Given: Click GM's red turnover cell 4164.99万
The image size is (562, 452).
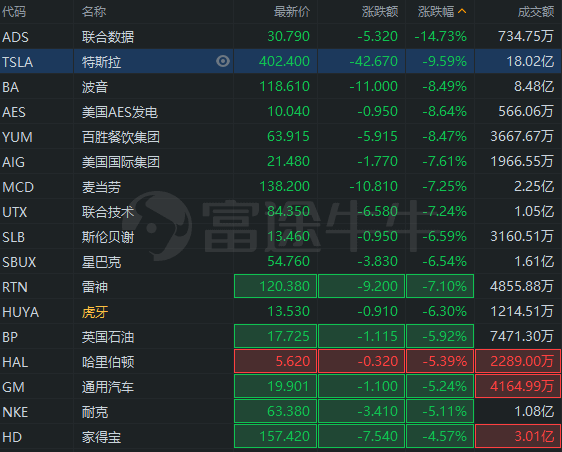Looking at the screenshot, I should point(518,386).
